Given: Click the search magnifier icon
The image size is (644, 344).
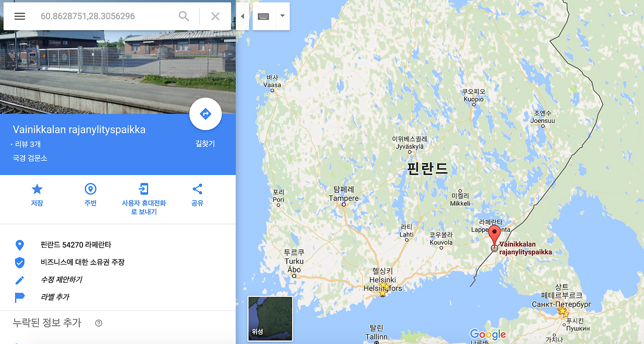Looking at the screenshot, I should point(184,16).
